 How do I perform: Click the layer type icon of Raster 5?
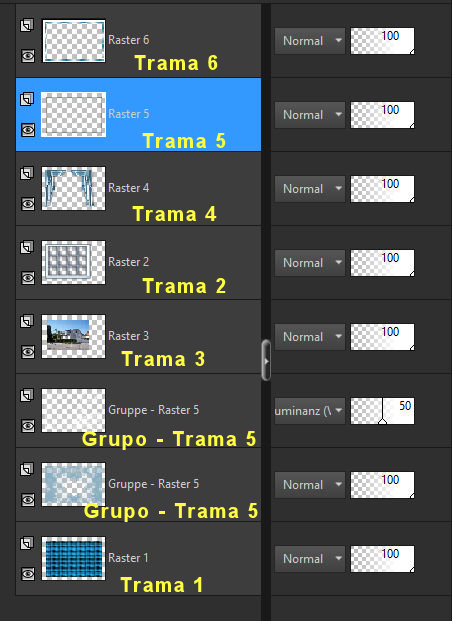pos(27,99)
